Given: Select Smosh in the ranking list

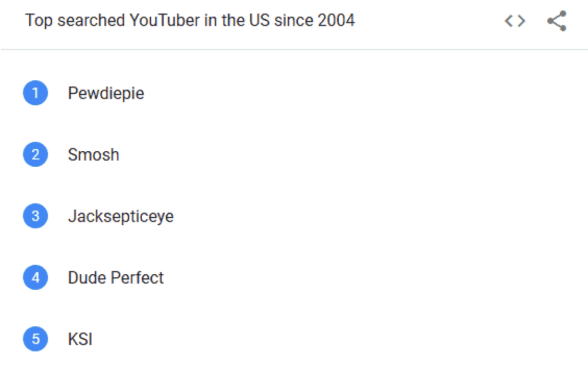Looking at the screenshot, I should point(93,155).
